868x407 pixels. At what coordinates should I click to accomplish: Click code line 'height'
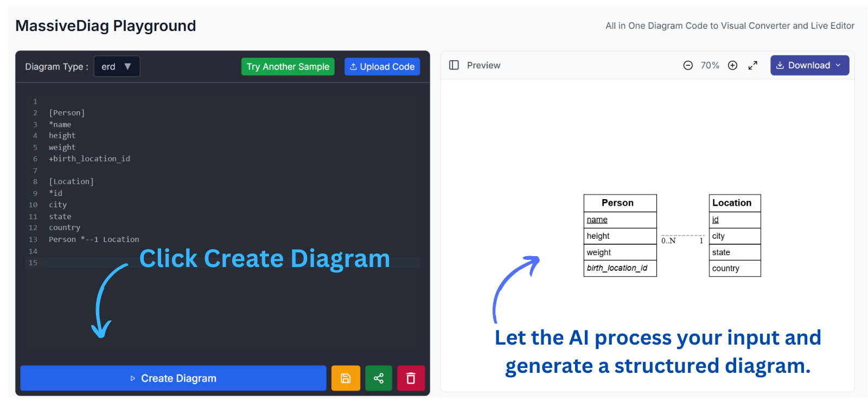point(62,136)
